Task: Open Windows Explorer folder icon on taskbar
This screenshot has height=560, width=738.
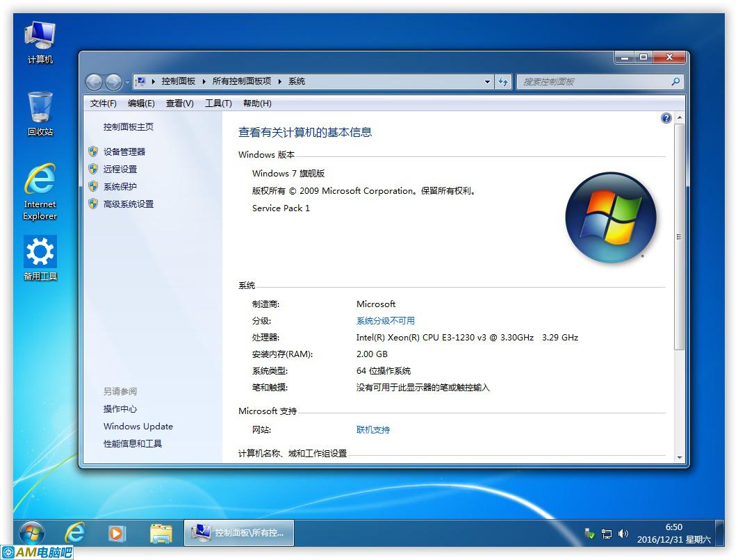Action: tap(161, 533)
